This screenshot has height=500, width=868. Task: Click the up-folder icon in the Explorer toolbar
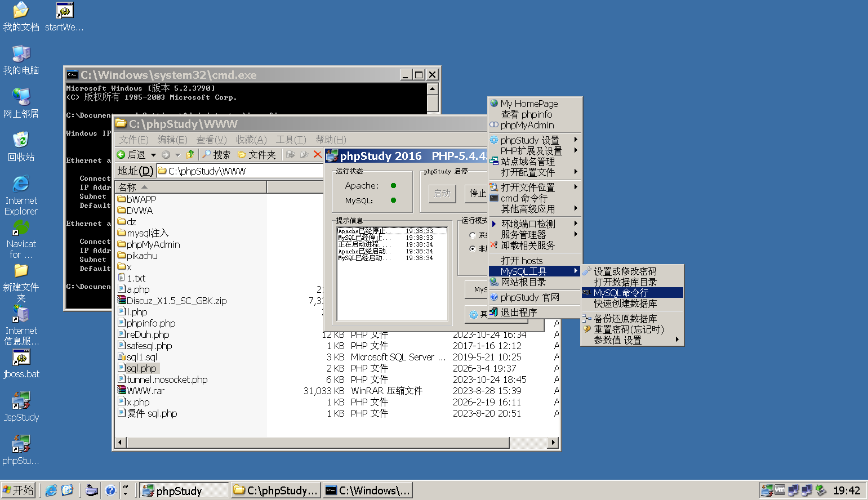pyautogui.click(x=190, y=154)
